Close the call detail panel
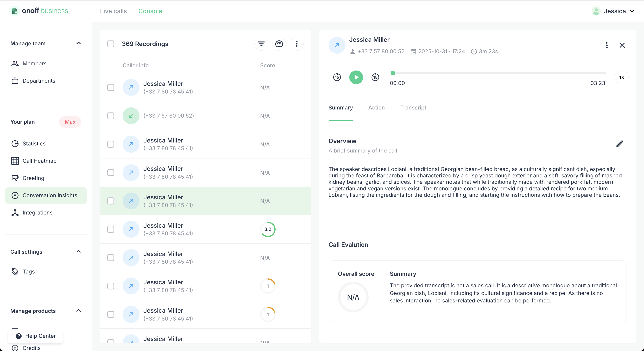Screen dimensions: 644x351 (x=622, y=45)
